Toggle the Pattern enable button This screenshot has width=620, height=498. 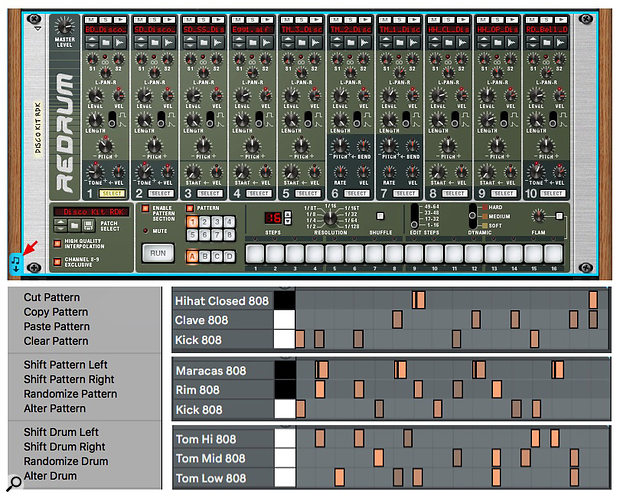point(190,208)
